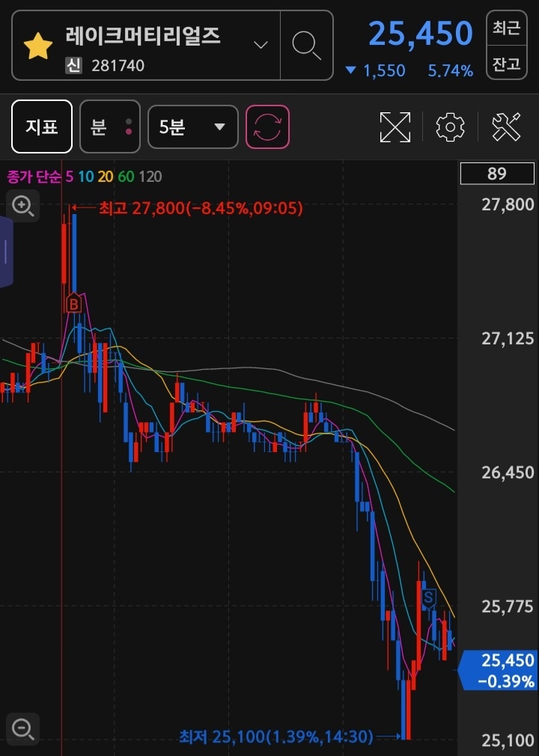Click the 최고 27,800 high annotation

[x=201, y=208]
